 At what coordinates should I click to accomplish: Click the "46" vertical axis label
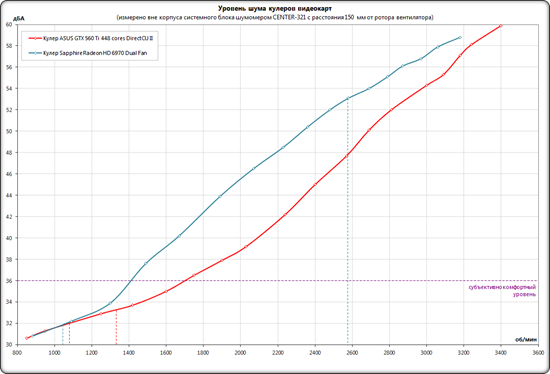coord(9,174)
